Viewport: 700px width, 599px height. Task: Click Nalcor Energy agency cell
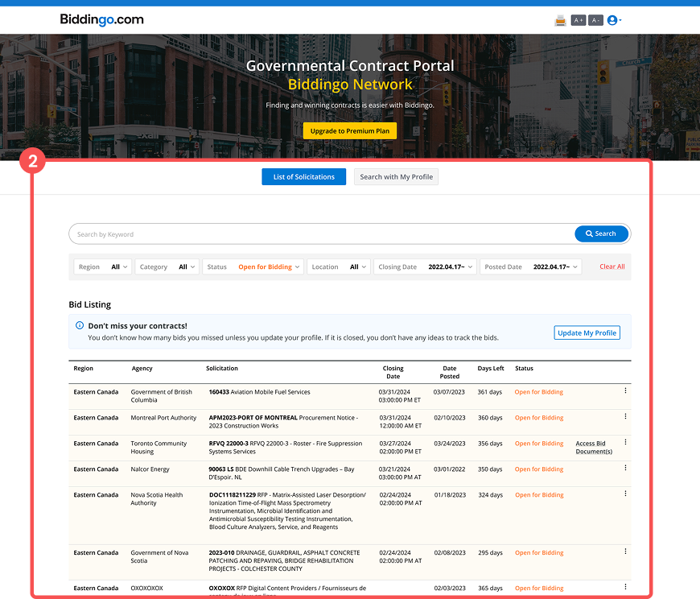[x=150, y=469]
